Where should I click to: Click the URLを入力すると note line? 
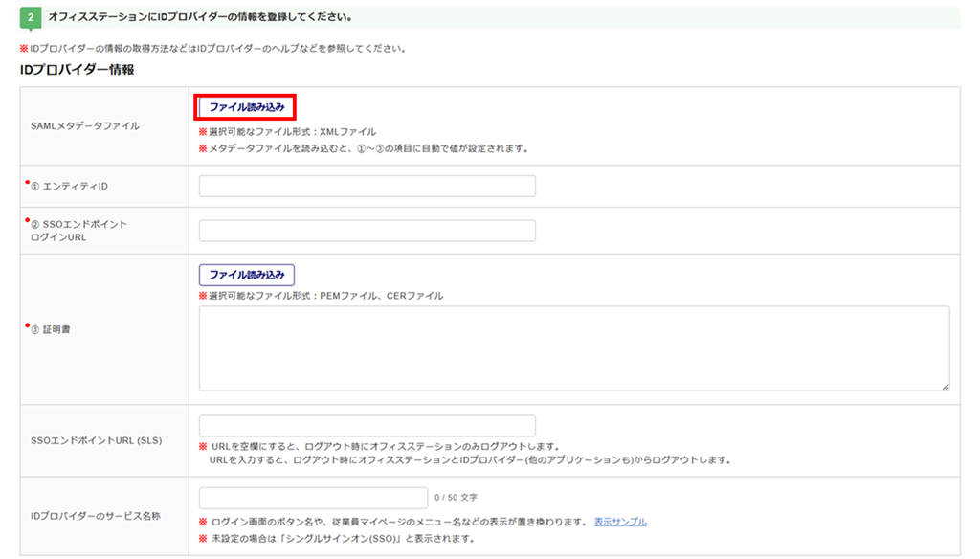click(x=470, y=460)
